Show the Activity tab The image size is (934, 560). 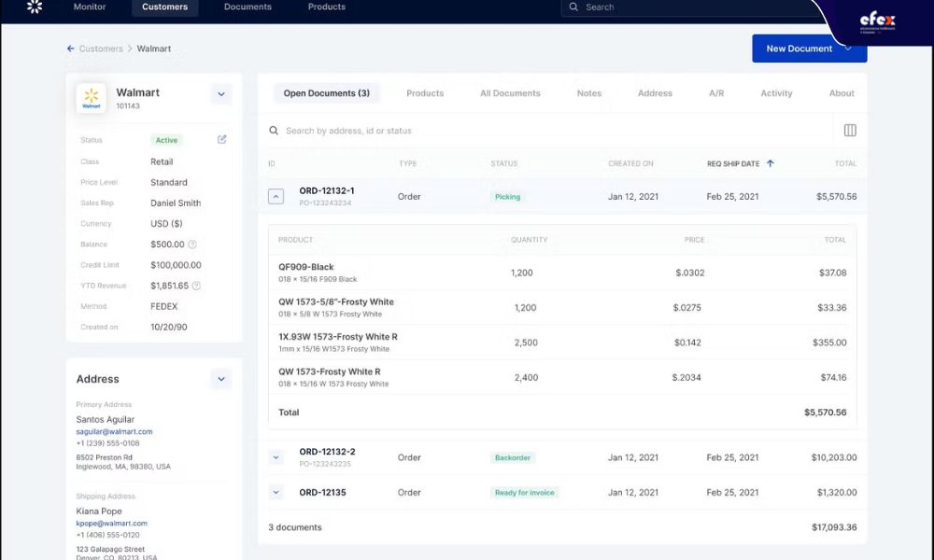pos(776,93)
